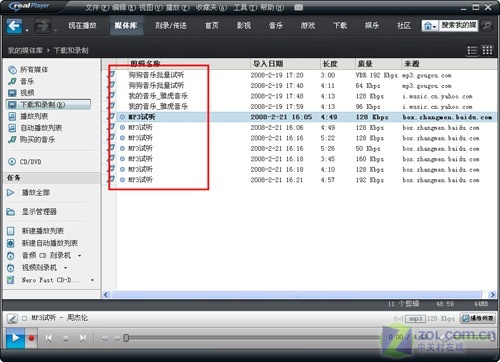Open the search scope home dropdown
Image resolution: width=500 pixels, height=362 pixels.
[430, 26]
